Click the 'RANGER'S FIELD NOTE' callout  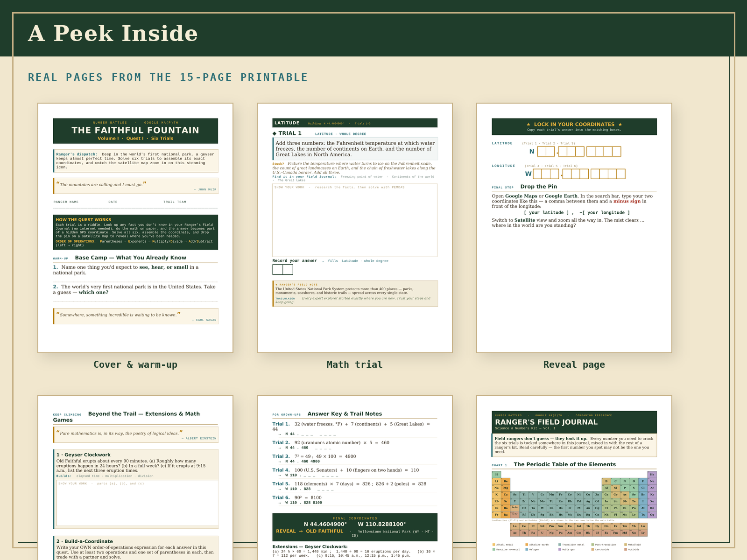coord(355,294)
